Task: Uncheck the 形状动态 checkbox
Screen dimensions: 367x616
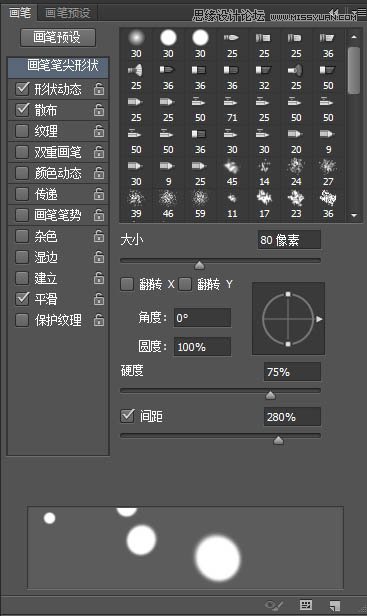Action: [22, 89]
